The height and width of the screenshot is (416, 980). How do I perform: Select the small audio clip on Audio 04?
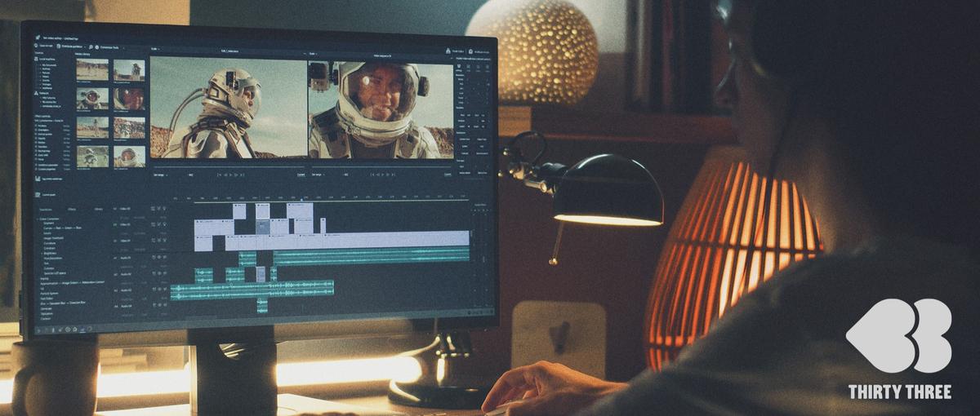[262, 306]
